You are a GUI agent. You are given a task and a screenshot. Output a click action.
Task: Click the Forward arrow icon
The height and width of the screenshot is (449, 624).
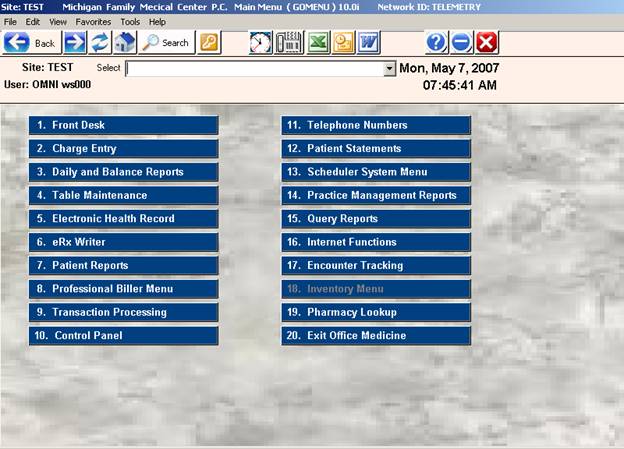tap(75, 42)
